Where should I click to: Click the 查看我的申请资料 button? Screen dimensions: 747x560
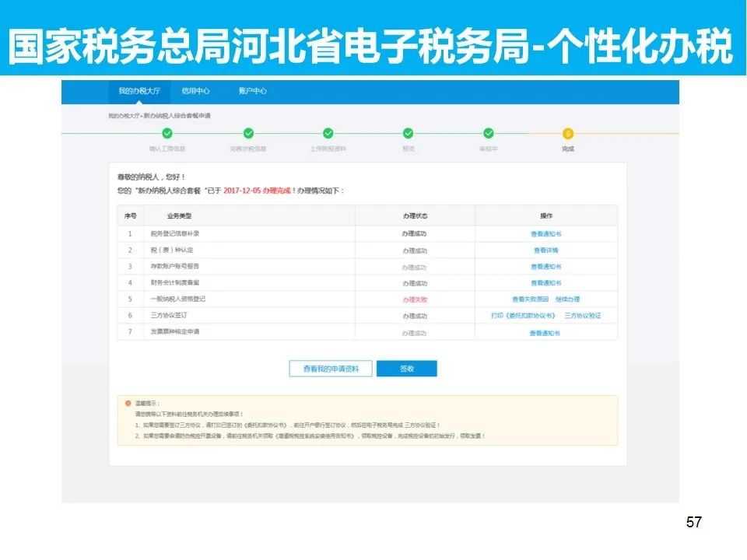click(331, 369)
